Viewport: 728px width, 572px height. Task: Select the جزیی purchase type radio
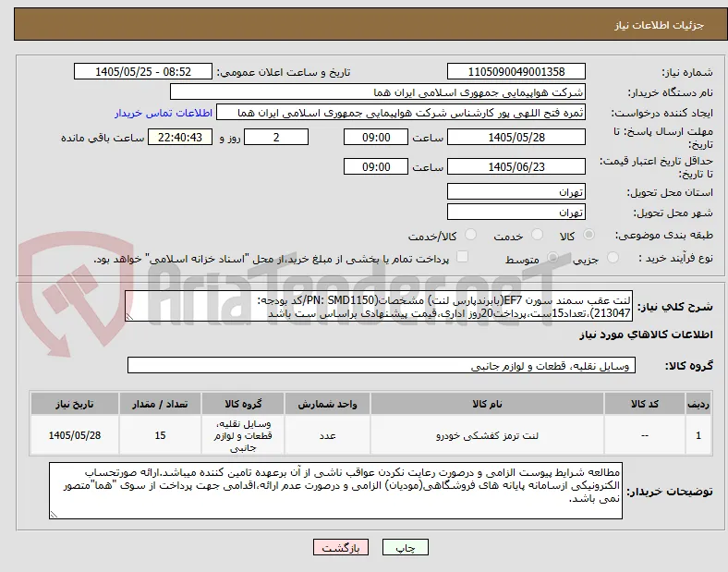[613, 257]
